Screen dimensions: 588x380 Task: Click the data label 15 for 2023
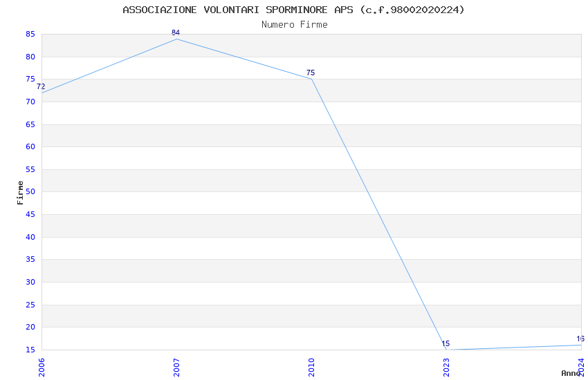coord(445,343)
